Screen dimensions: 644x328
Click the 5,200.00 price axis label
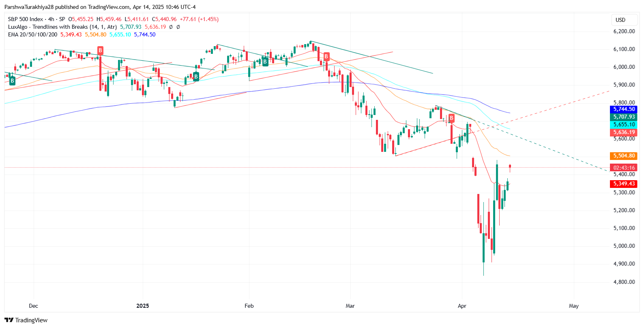click(624, 211)
